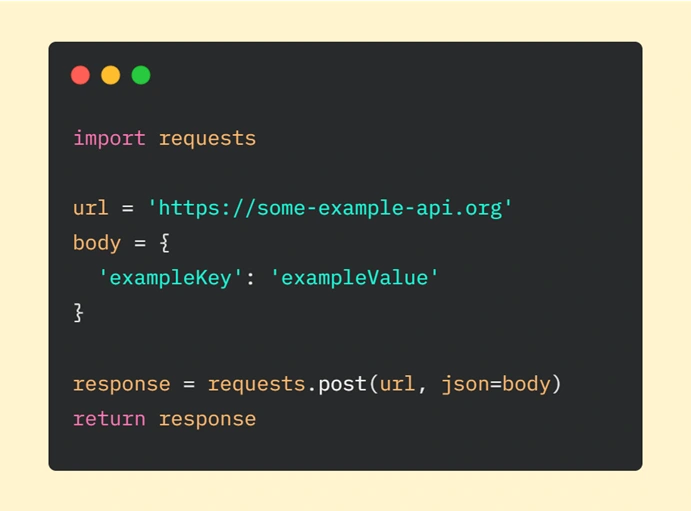Screen dimensions: 691x511
Task: Click the response variable being assigned
Action: click(x=122, y=385)
